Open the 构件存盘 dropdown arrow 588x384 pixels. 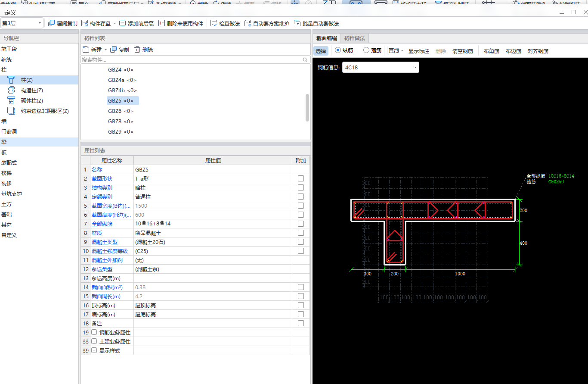[x=115, y=24]
